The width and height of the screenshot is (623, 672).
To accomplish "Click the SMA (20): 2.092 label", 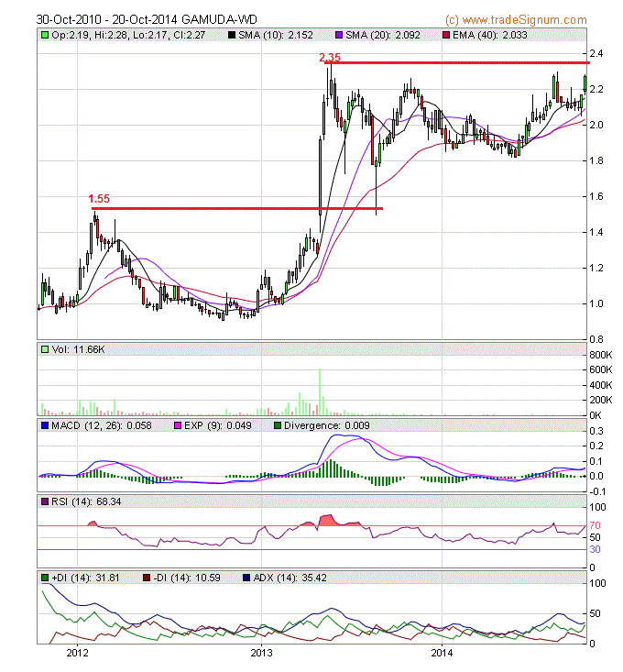I will [x=383, y=35].
